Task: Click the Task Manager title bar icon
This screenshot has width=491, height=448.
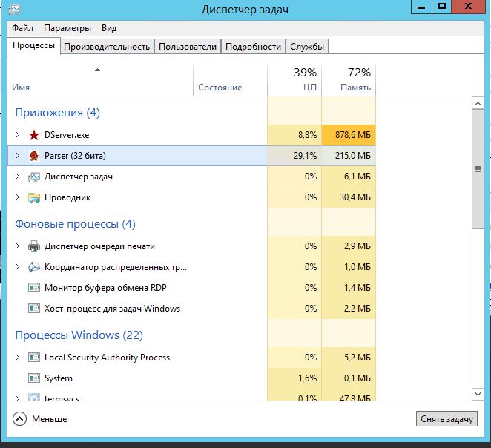Action: pyautogui.click(x=14, y=10)
